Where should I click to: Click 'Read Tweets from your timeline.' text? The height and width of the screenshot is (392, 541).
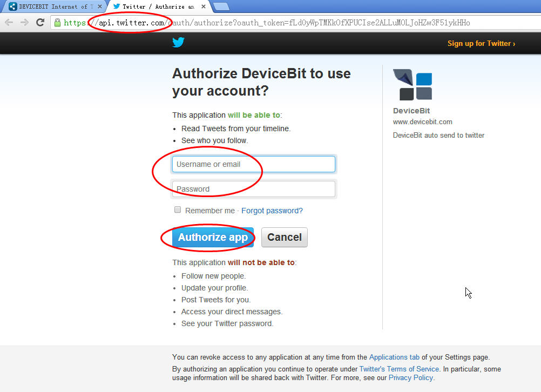(x=236, y=129)
